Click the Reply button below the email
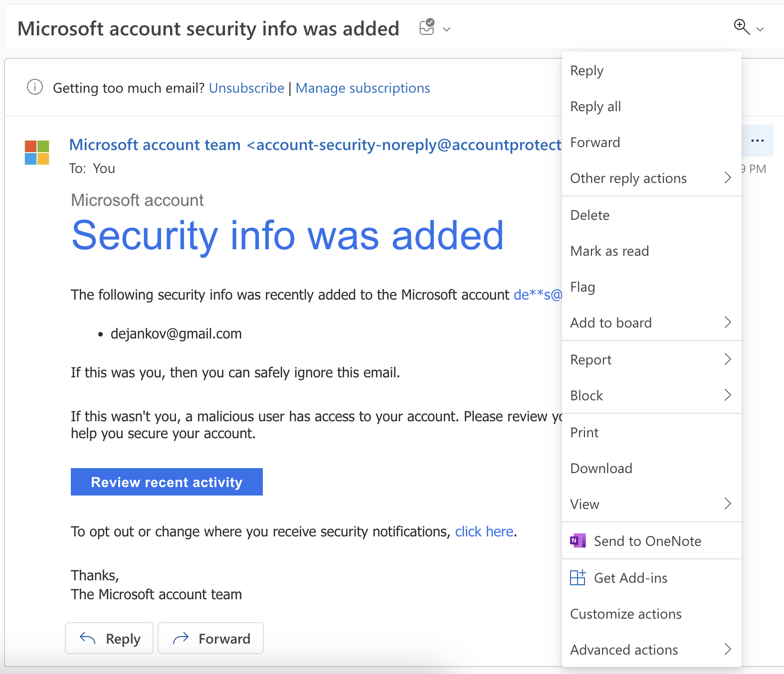The width and height of the screenshot is (784, 674). tap(109, 639)
